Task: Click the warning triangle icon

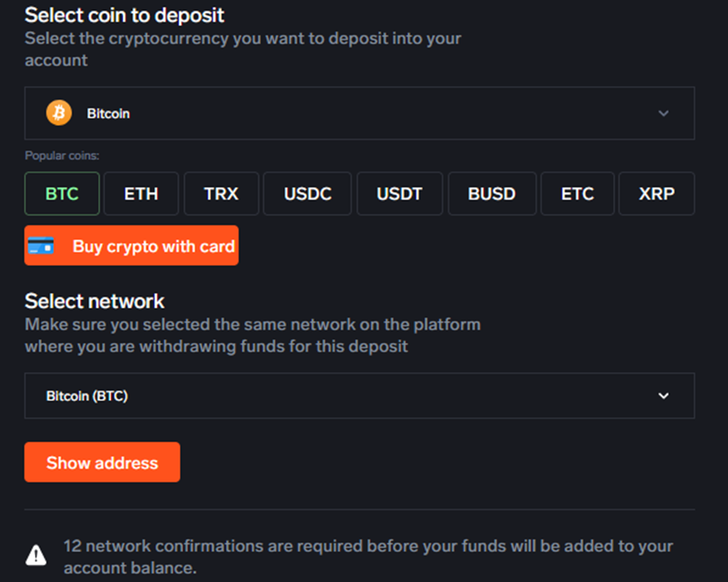Action: point(36,555)
